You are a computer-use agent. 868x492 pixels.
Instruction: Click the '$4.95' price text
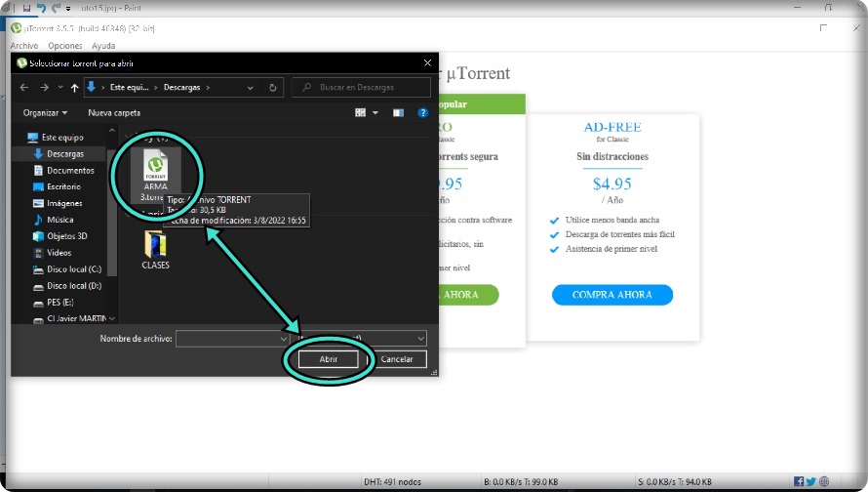(612, 184)
